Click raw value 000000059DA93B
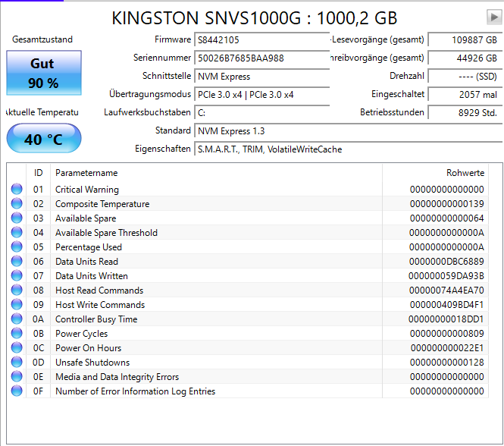This screenshot has height=446, width=504. click(446, 276)
